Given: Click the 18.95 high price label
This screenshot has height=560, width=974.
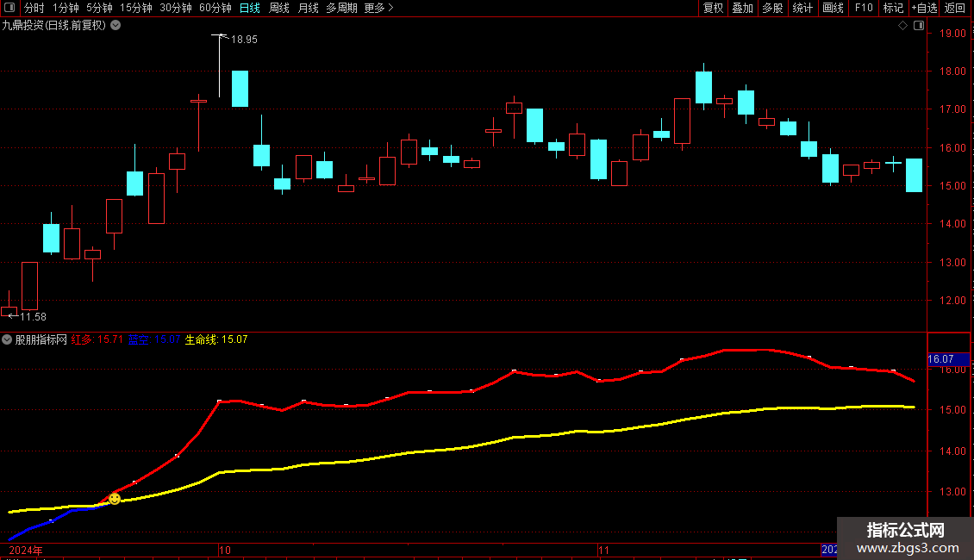Looking at the screenshot, I should tap(244, 40).
